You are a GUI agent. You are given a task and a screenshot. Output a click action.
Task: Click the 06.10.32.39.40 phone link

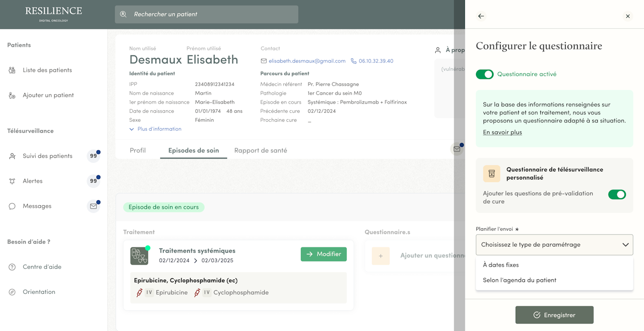click(x=376, y=61)
